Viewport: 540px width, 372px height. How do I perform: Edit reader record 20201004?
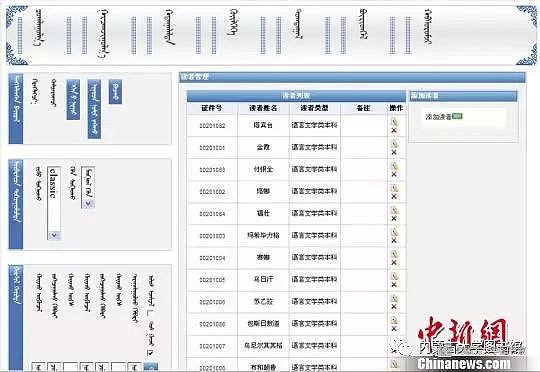coord(394,254)
